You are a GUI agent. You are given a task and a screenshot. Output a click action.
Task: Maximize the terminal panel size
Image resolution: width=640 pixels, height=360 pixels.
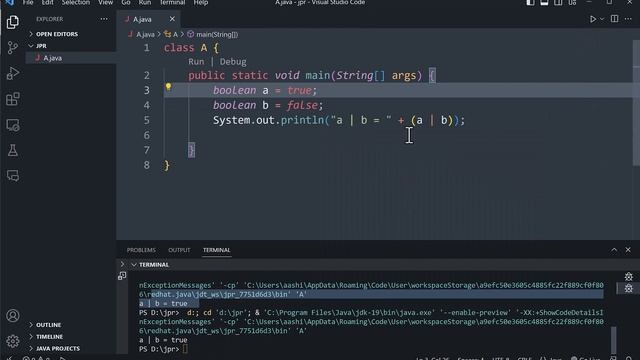tap(614, 250)
